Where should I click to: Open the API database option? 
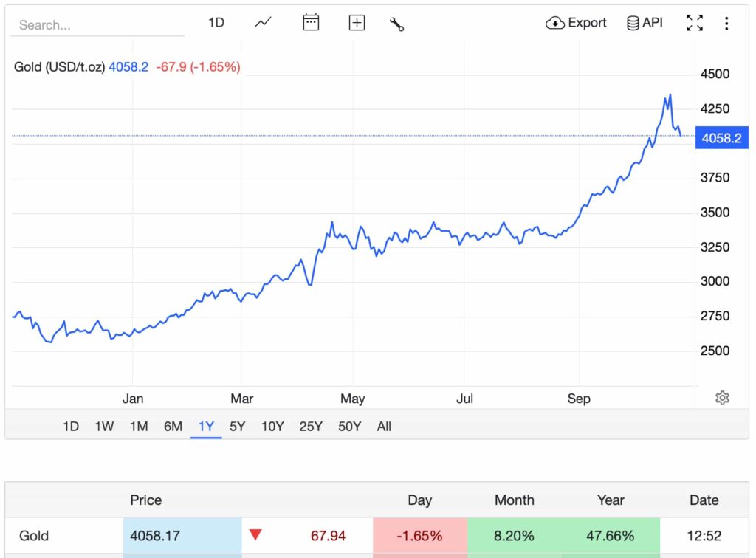click(x=645, y=23)
